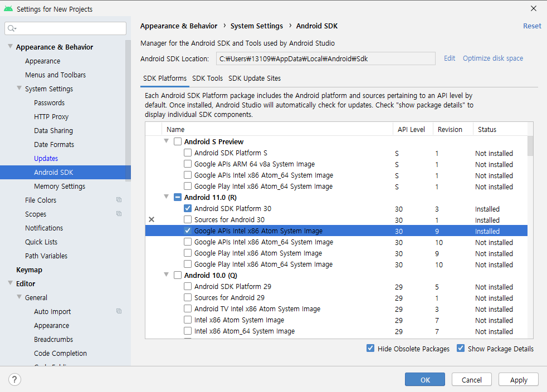This screenshot has height=392, width=547.
Task: Click the SDK table vertical scrollbar thumb
Action: click(530, 146)
